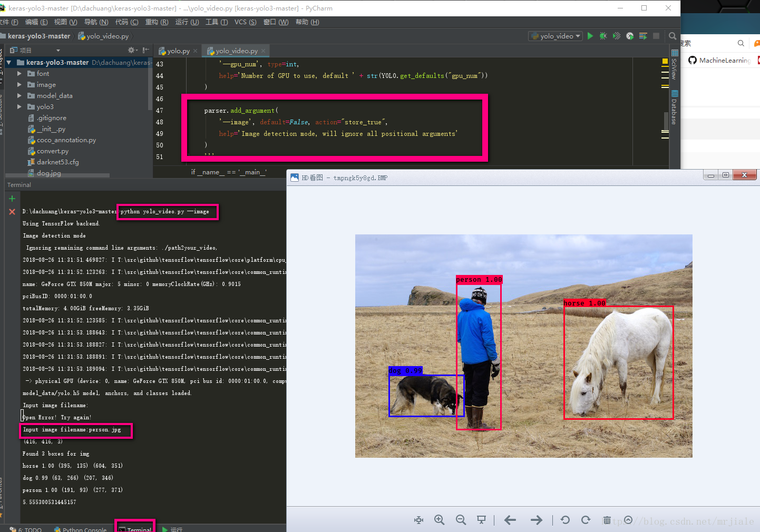Click keras-yolo3-master breadcrumb in navigation bar
Screen dimensions: 760x532
(x=35, y=36)
